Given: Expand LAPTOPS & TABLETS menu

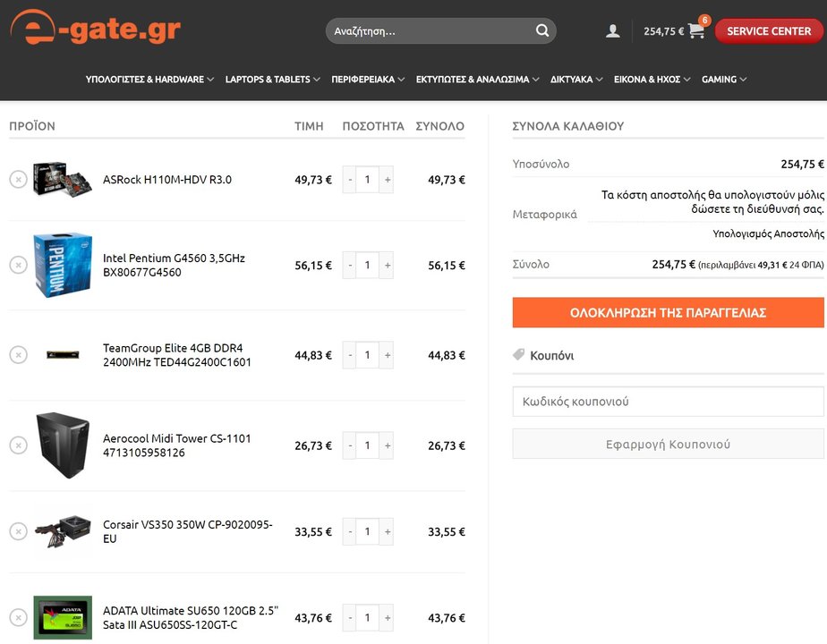Looking at the screenshot, I should (x=273, y=79).
